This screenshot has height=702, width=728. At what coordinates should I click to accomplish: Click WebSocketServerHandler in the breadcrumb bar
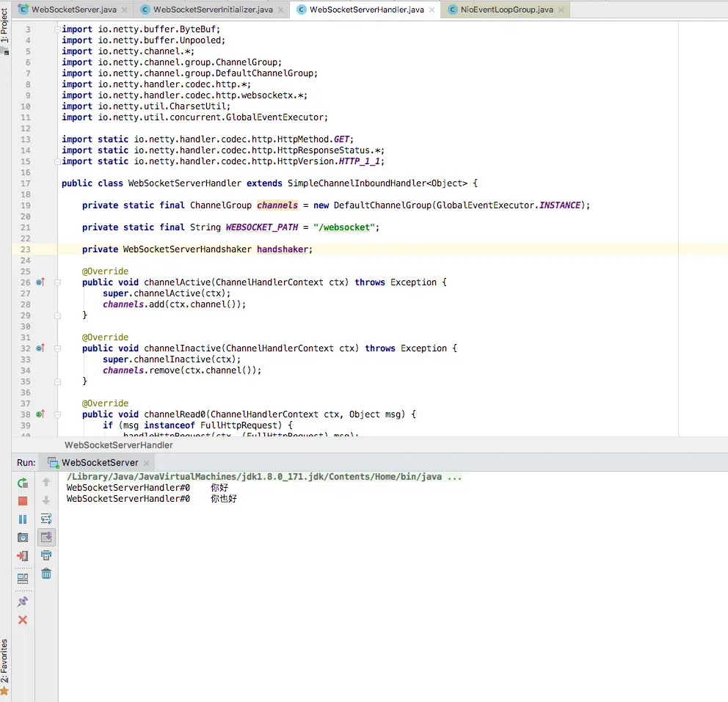(119, 445)
